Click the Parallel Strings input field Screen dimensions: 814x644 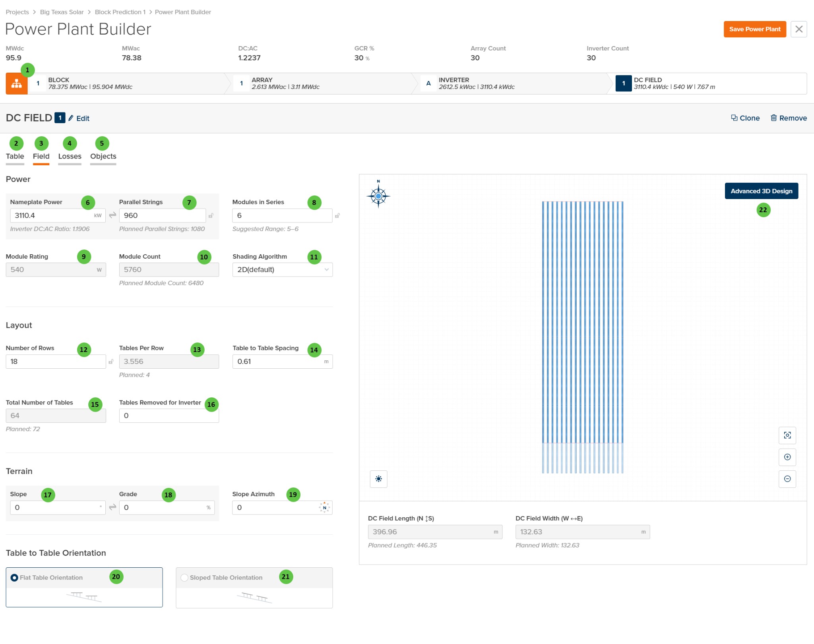point(162,215)
